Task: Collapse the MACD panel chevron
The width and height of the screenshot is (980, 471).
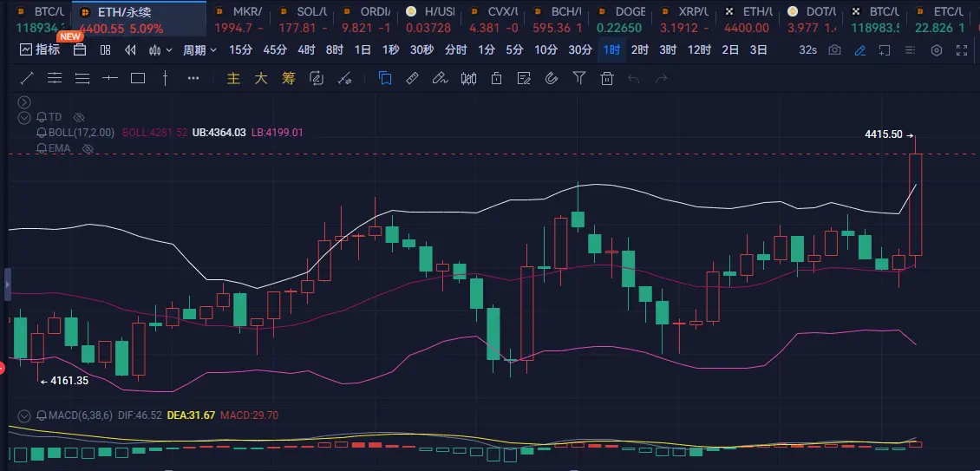Action: click(x=23, y=415)
